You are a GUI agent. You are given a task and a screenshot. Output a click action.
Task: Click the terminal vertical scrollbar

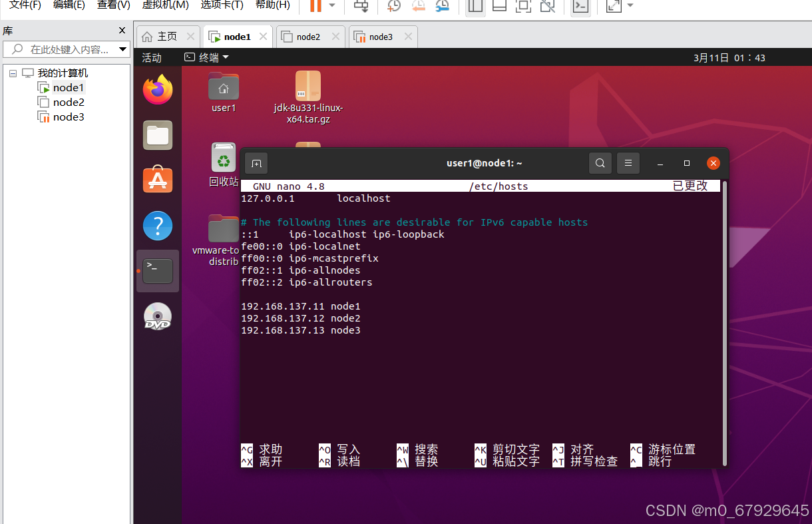[x=724, y=323]
